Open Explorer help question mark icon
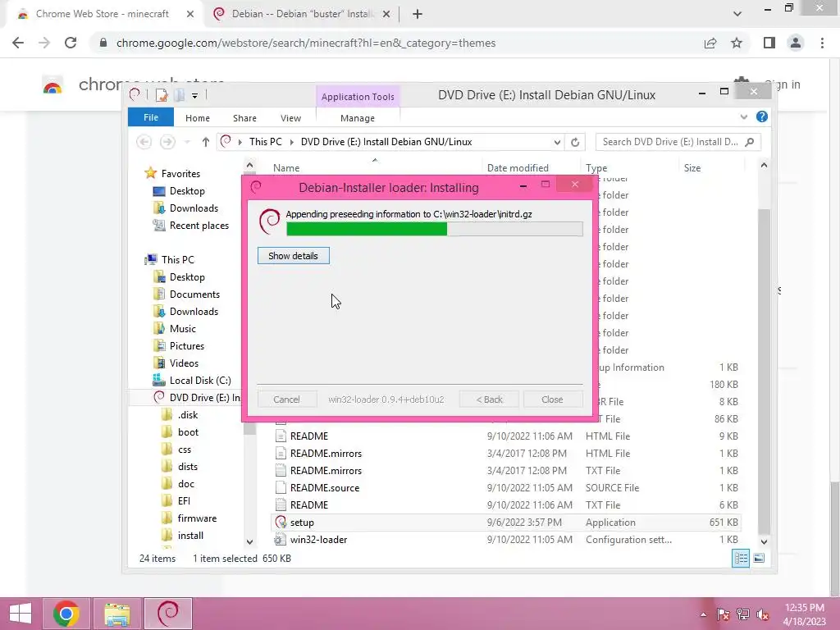This screenshot has width=840, height=630. tap(762, 116)
